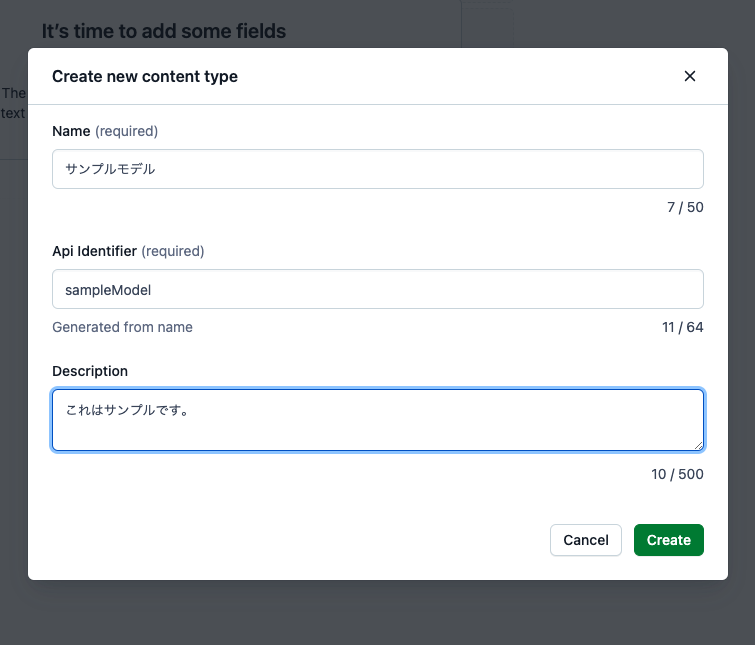Focus the Name input field
The height and width of the screenshot is (645, 755).
[x=378, y=169]
